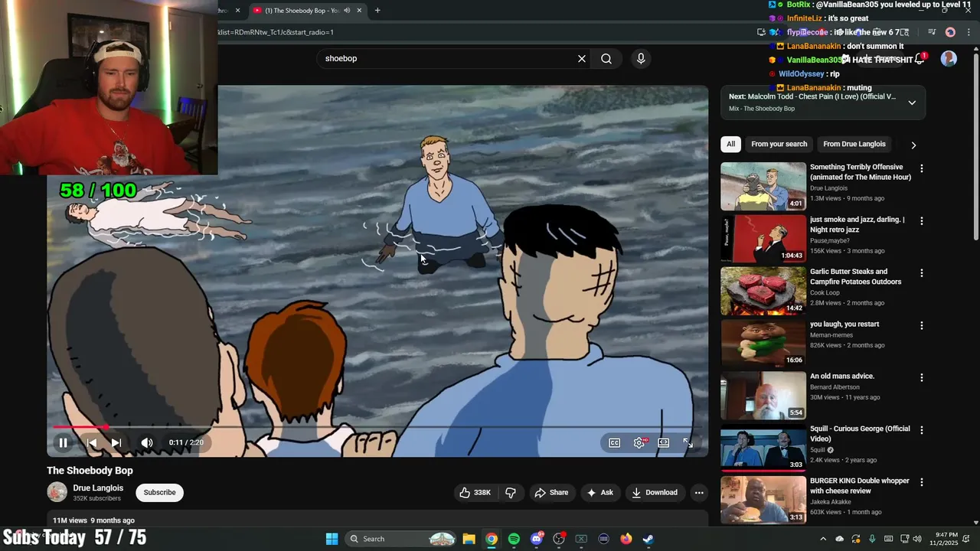Image resolution: width=980 pixels, height=551 pixels.
Task: Go to previous video in player
Action: 91,442
